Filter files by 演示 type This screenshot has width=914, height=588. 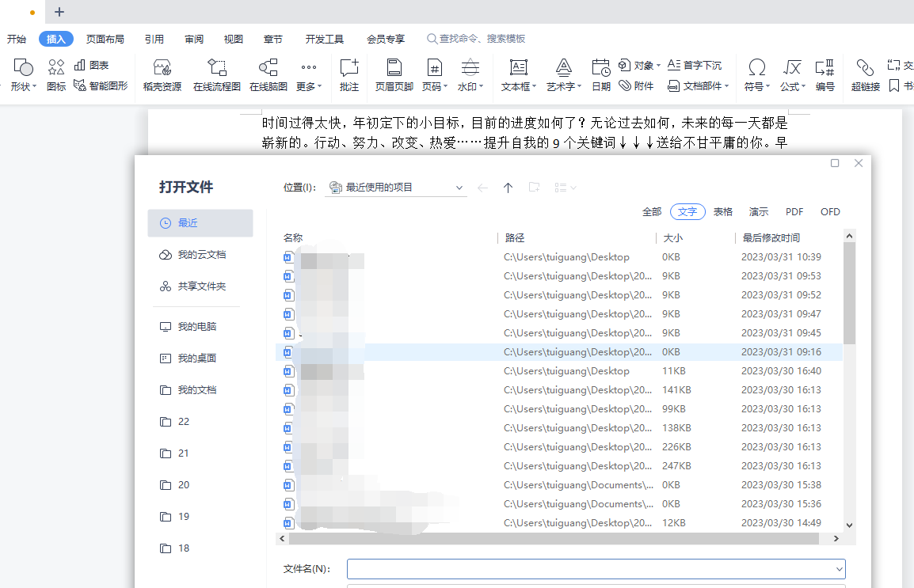point(758,212)
